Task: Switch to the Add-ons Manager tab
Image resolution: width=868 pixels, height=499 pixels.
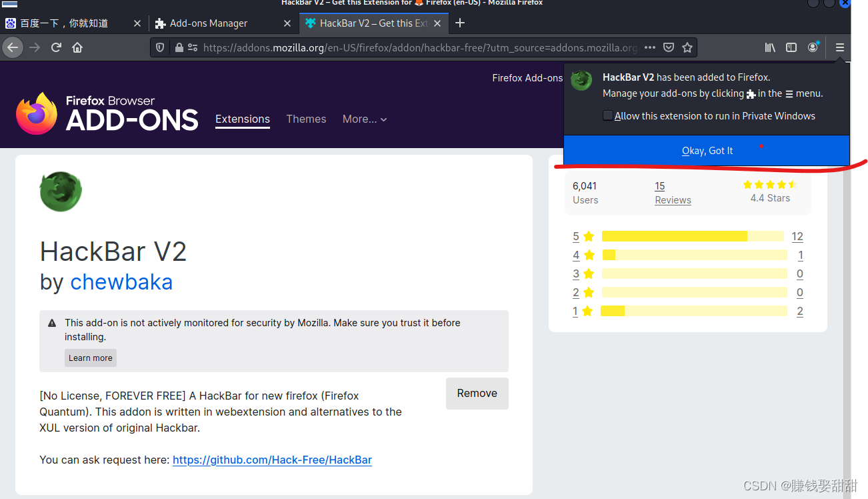Action: click(223, 23)
